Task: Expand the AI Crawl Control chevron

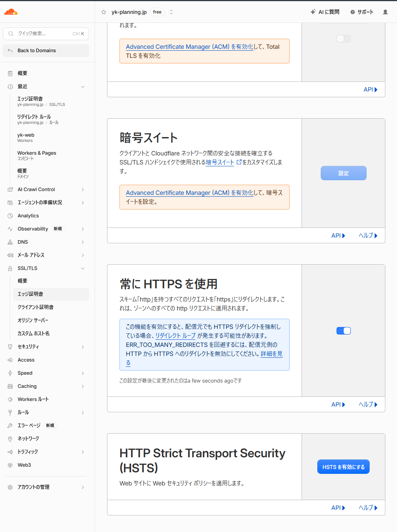Action: click(x=83, y=190)
